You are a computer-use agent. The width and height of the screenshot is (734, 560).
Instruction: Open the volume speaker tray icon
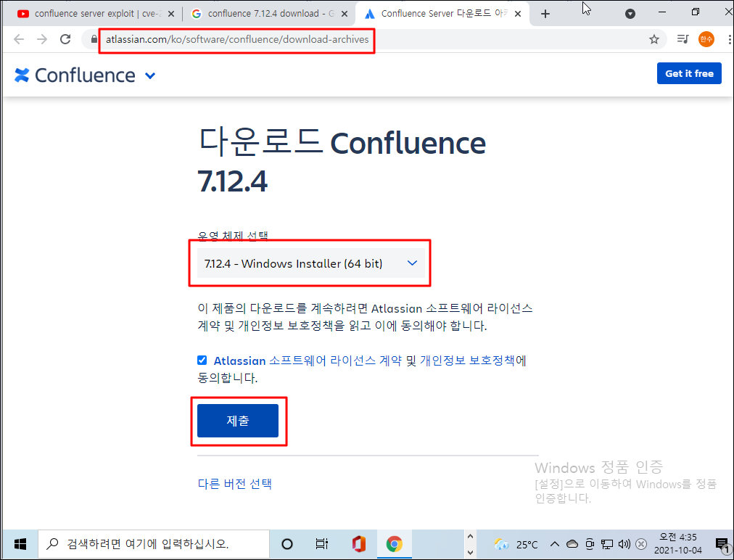[x=624, y=543]
